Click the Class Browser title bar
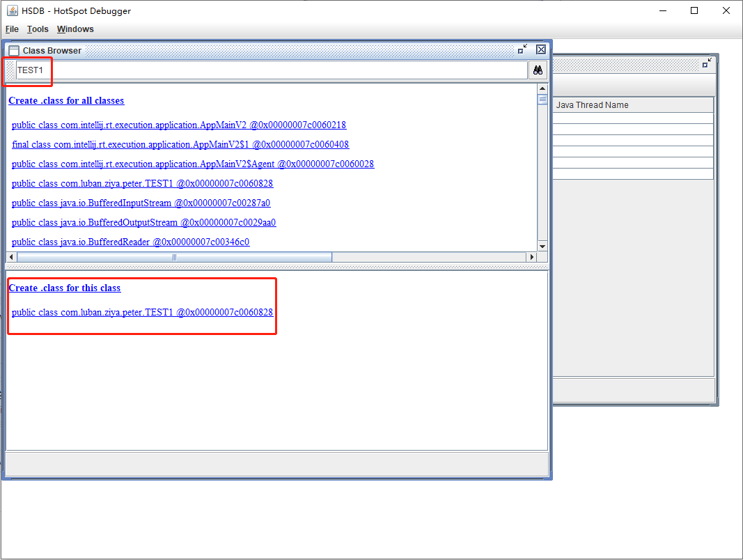The image size is (743, 560). [276, 49]
